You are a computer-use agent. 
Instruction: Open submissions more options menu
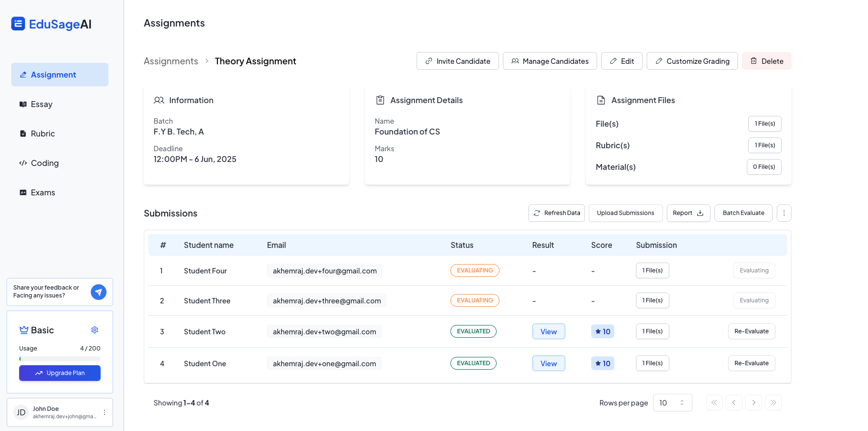click(784, 213)
